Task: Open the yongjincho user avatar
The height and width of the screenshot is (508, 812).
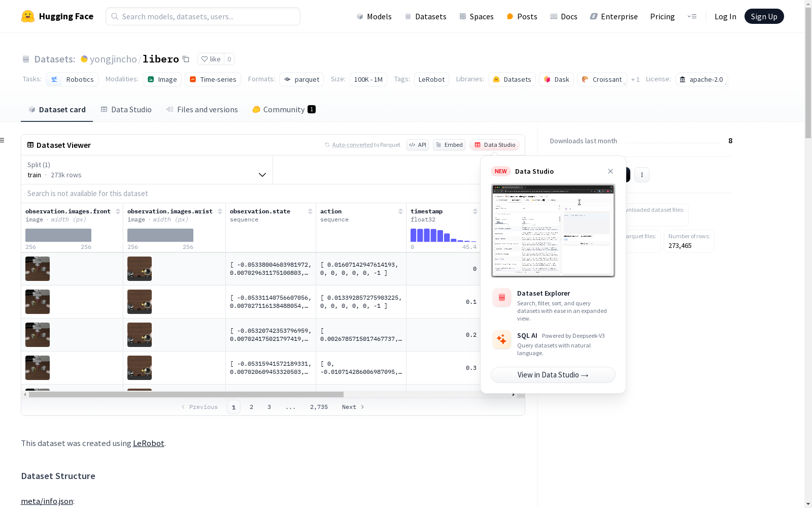Action: (84, 59)
